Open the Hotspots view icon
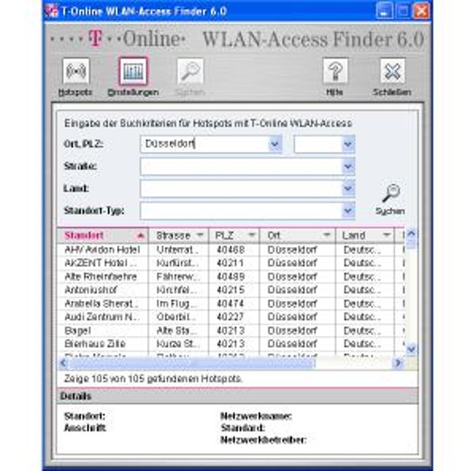This screenshot has width=476, height=471. point(76,71)
